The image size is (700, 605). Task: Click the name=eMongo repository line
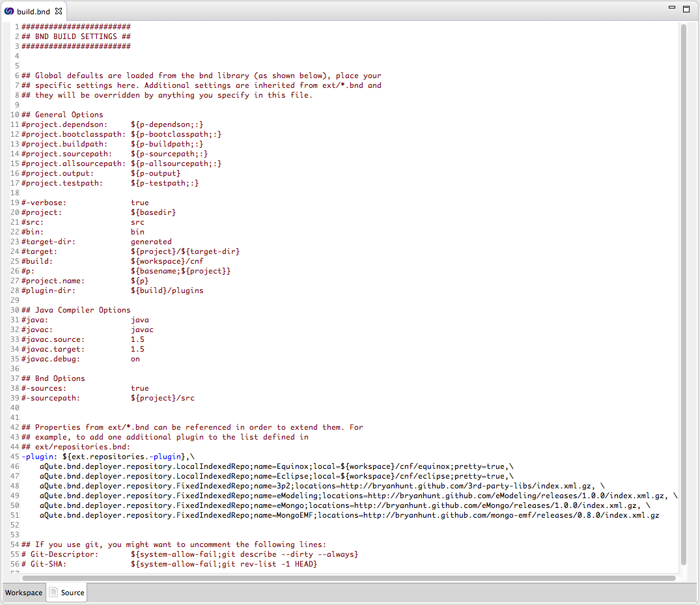point(345,505)
